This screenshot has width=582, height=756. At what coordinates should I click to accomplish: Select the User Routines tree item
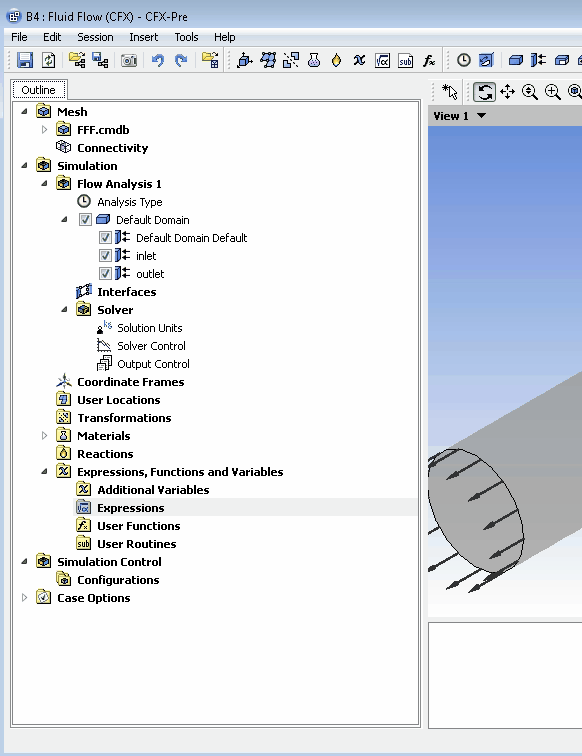[x=137, y=544]
